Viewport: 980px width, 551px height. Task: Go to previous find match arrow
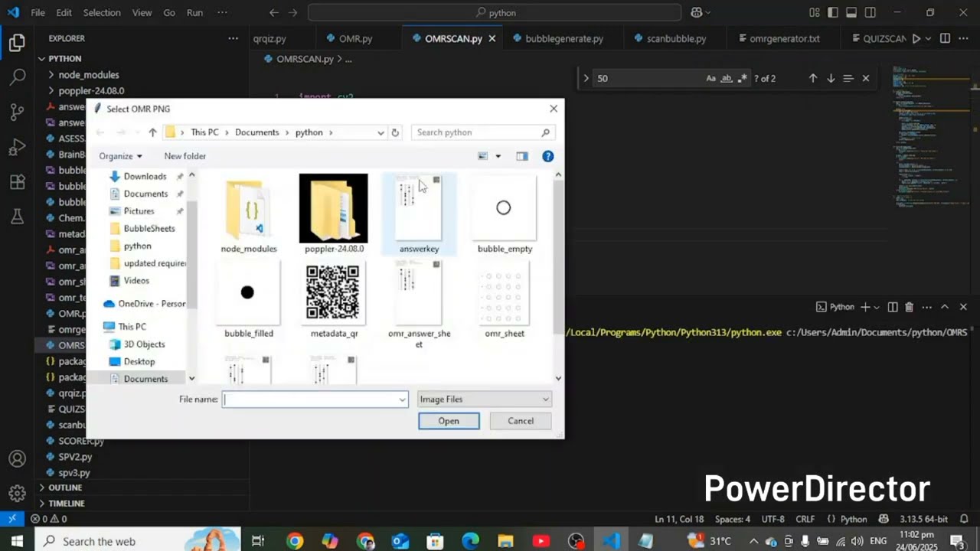coord(813,78)
